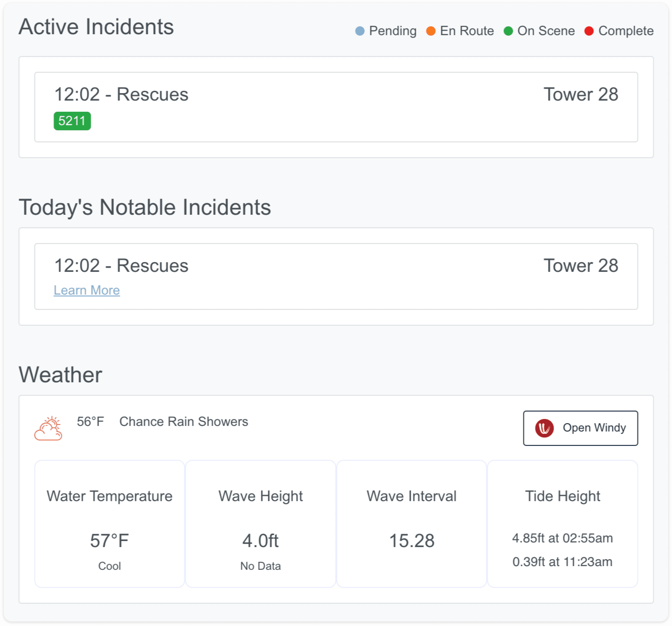Viewport: 672px width, 626px height.
Task: Click the Chance Rain Showers forecast text
Action: pyautogui.click(x=184, y=422)
